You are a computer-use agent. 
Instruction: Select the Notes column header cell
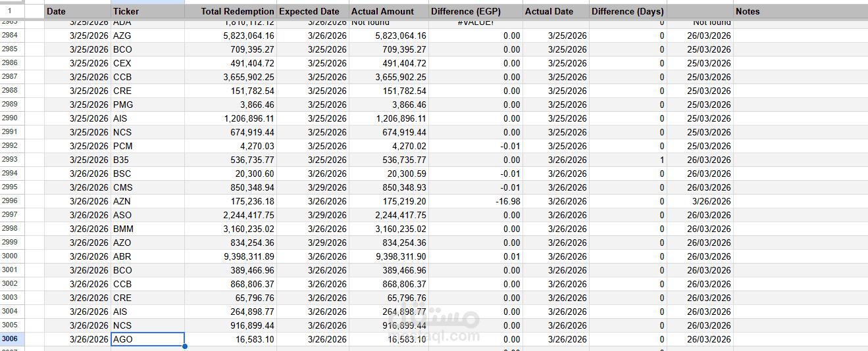tap(800, 11)
